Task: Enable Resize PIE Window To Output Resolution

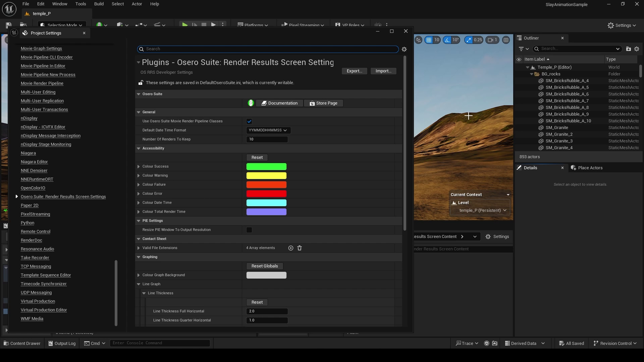Action: pos(249,230)
